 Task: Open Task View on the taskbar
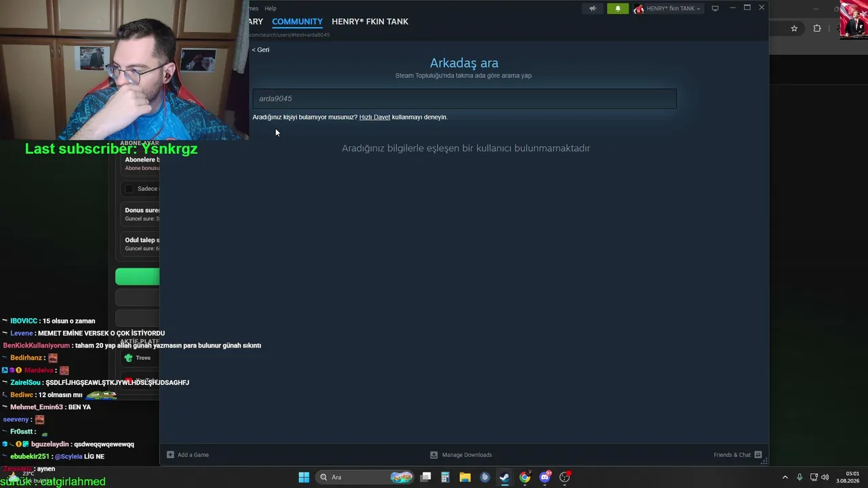click(426, 477)
